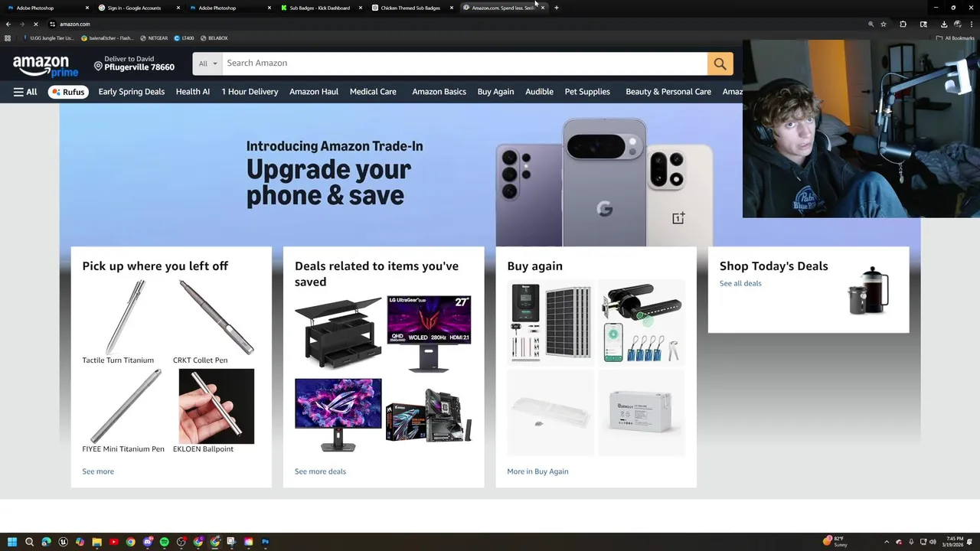This screenshot has width=980, height=551.
Task: Open the Chrome three-dot menu
Action: [x=971, y=24]
